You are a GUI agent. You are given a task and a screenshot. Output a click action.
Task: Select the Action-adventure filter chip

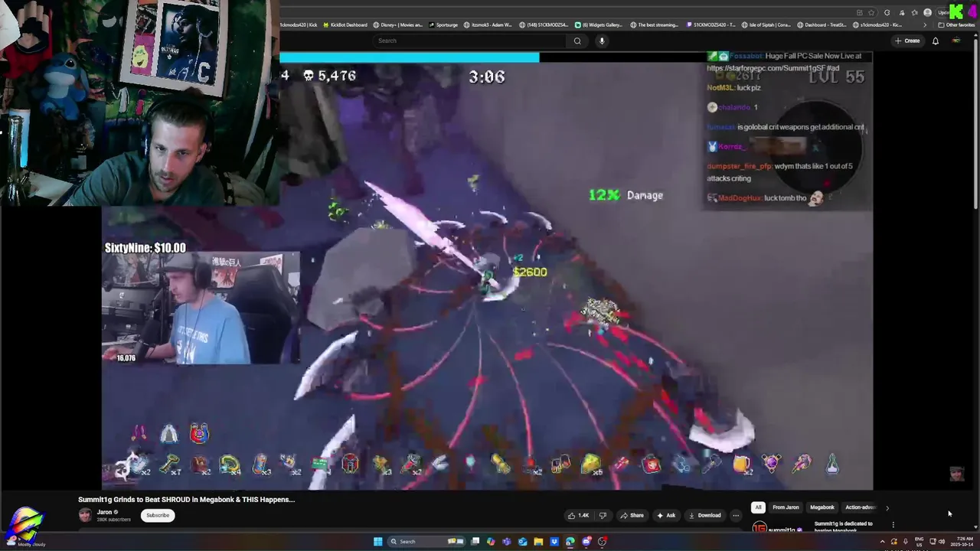860,507
